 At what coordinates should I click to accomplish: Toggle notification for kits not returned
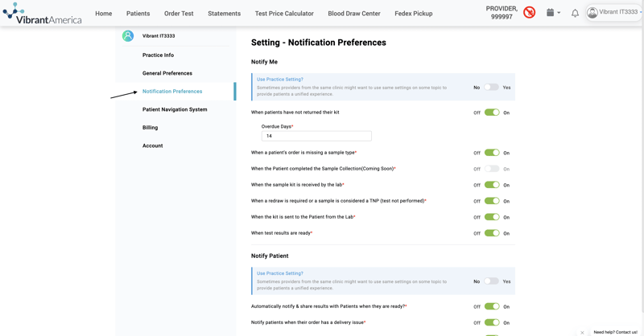click(492, 113)
